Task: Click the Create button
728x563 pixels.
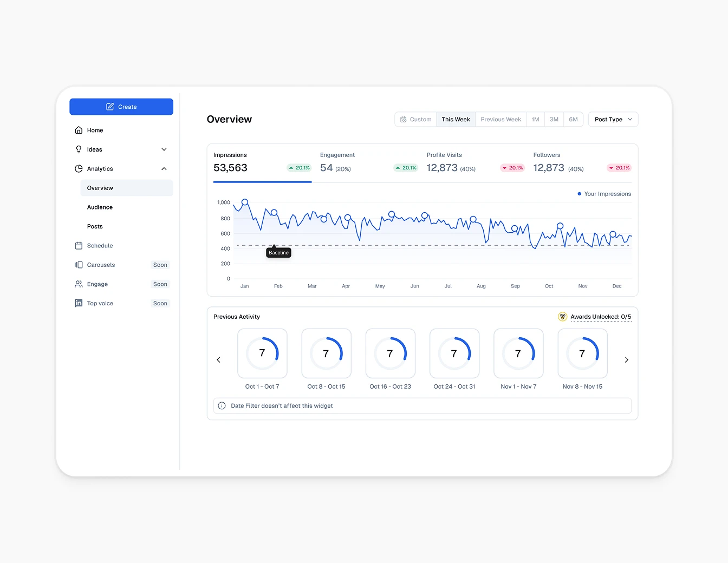Action: click(x=121, y=107)
